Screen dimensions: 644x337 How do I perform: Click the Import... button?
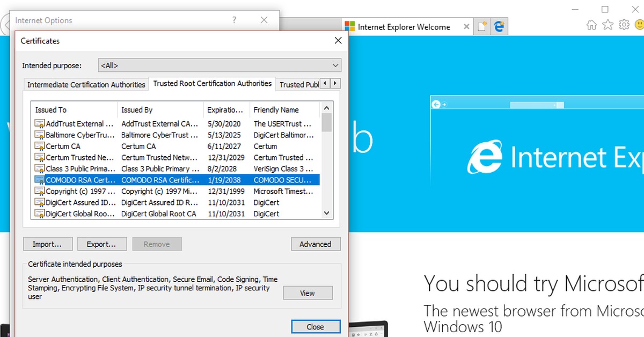pyautogui.click(x=47, y=244)
